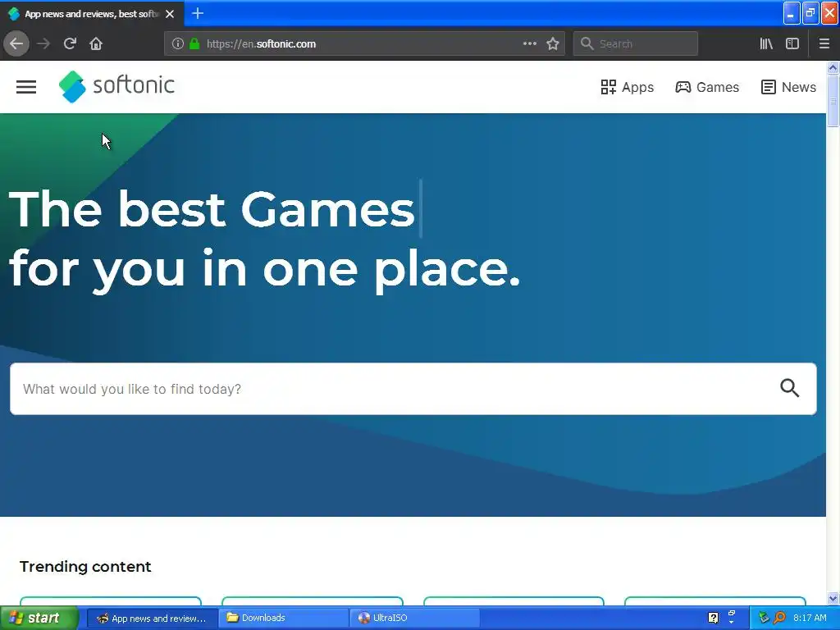The width and height of the screenshot is (840, 630).
Task: Click the address bar URL en.softonic.com
Action: click(x=261, y=44)
